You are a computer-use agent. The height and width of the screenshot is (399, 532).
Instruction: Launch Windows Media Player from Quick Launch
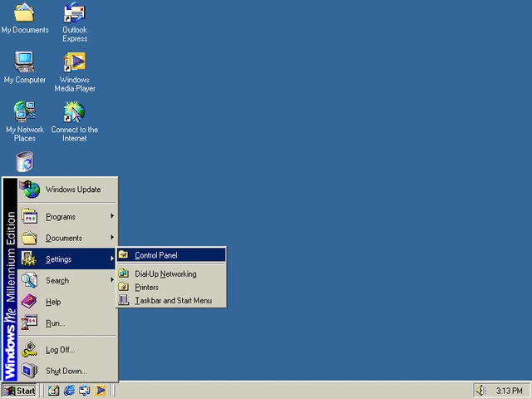click(100, 391)
